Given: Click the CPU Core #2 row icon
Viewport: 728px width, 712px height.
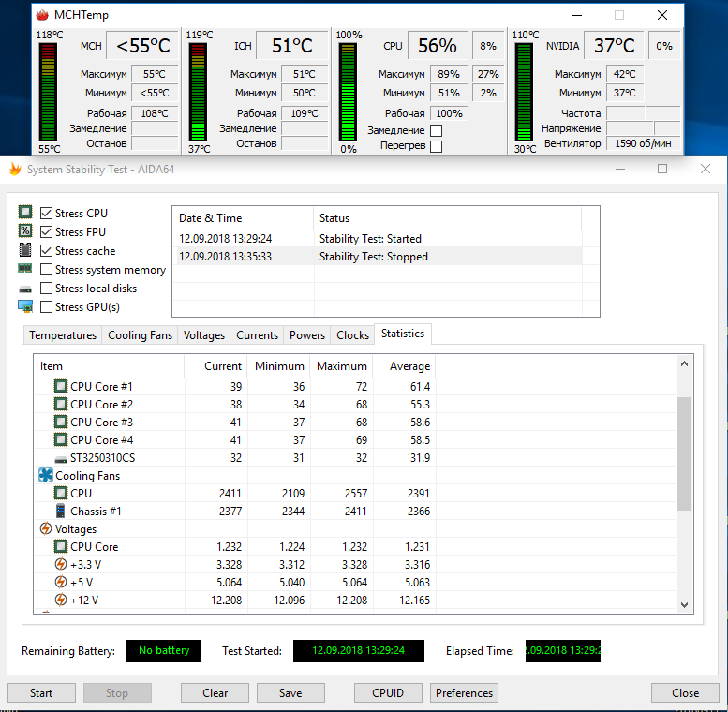Looking at the screenshot, I should [x=61, y=404].
